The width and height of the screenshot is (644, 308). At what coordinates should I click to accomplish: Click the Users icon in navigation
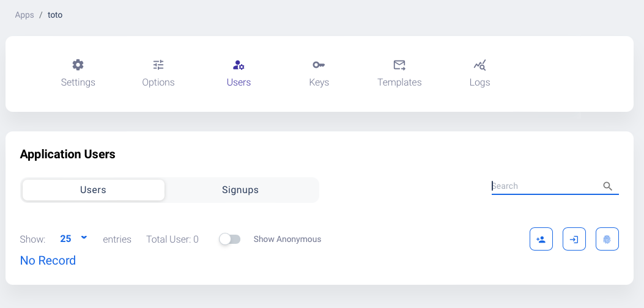[x=239, y=65]
